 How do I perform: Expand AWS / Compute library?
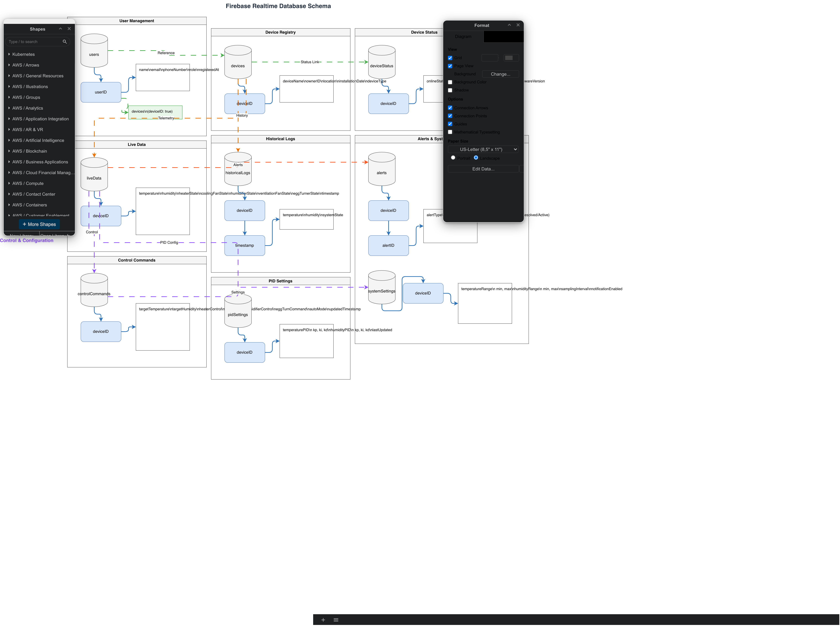tap(39, 184)
